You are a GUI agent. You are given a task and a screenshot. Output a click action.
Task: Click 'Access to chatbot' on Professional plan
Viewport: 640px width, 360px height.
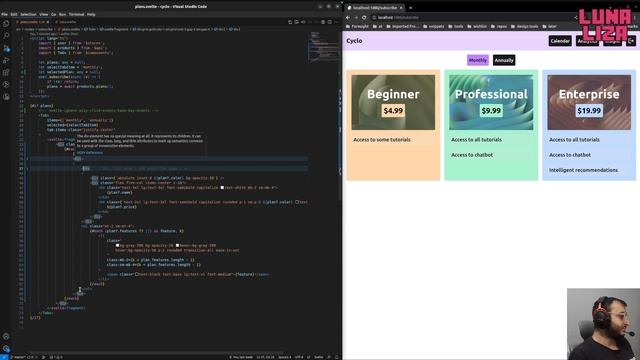point(472,155)
